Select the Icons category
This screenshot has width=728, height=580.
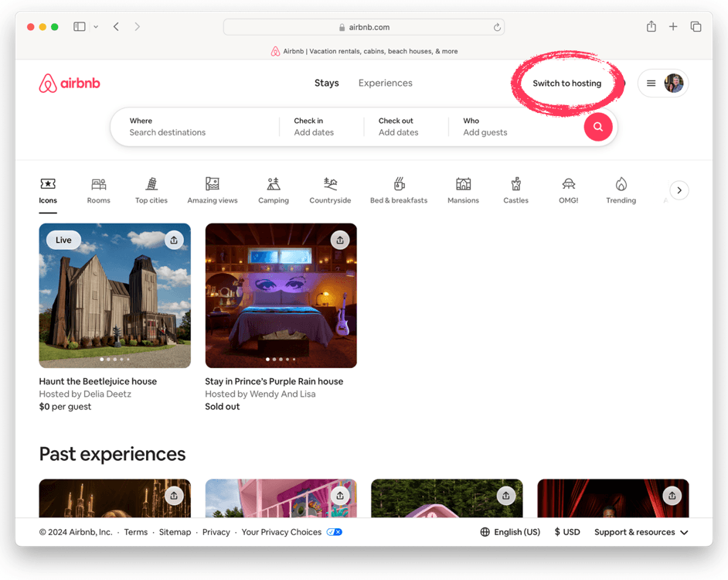pos(48,190)
